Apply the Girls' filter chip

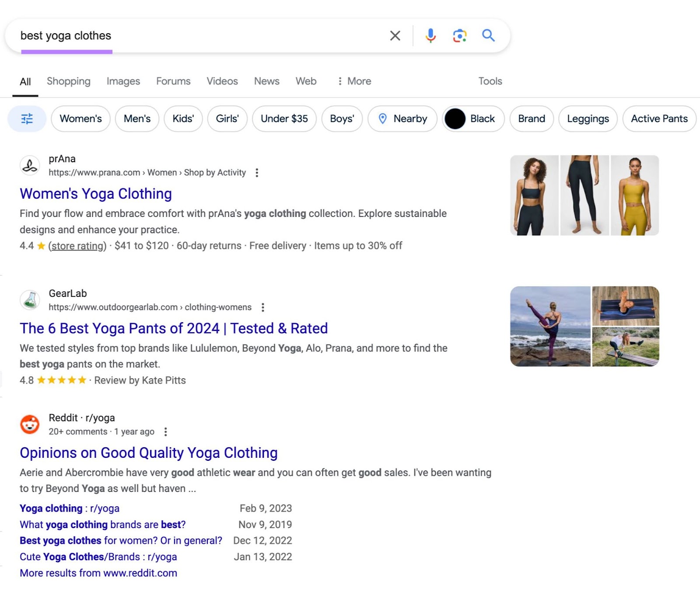coord(227,118)
